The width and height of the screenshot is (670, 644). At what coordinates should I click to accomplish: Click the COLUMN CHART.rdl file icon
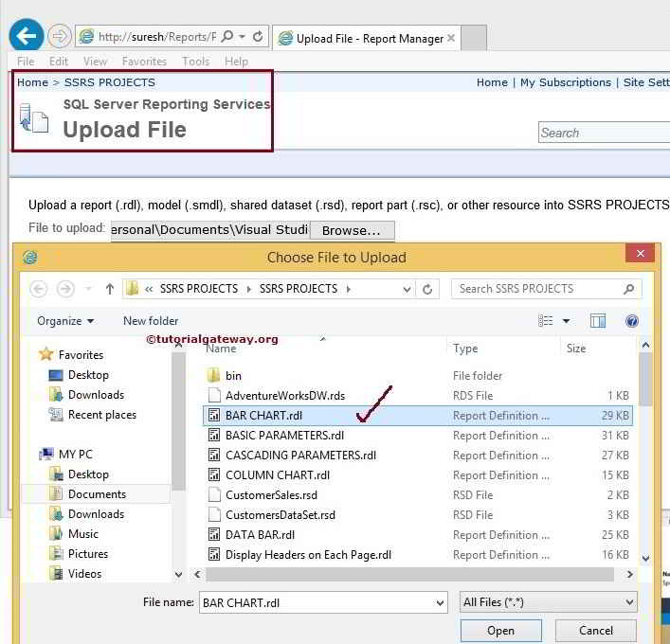click(214, 474)
